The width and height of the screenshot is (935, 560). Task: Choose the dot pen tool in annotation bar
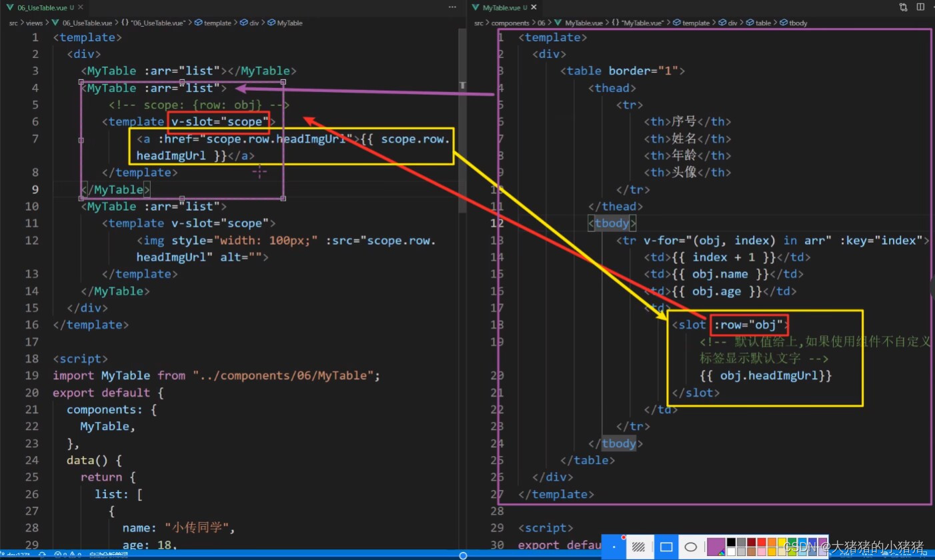point(614,547)
